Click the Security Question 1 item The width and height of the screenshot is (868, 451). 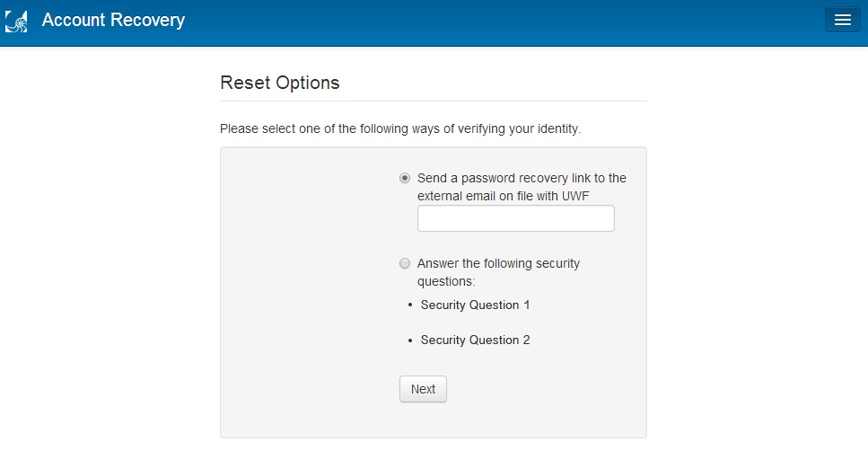[x=475, y=305]
